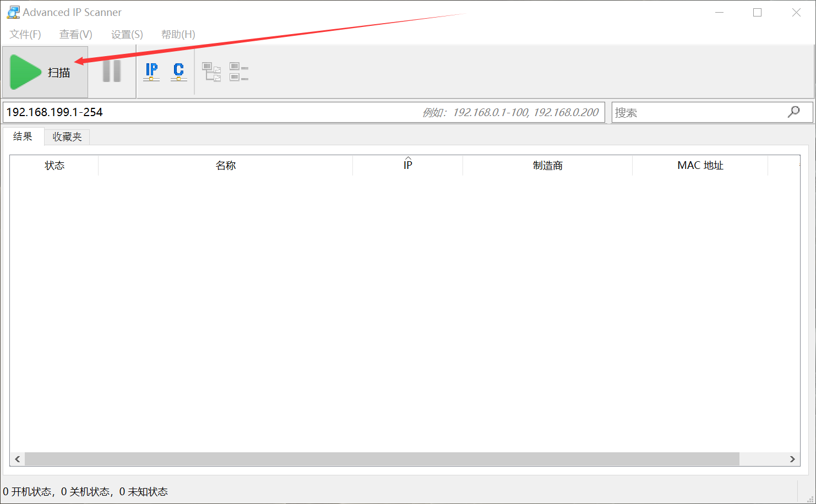
Task: Click the expand all tree icon
Action: [211, 72]
